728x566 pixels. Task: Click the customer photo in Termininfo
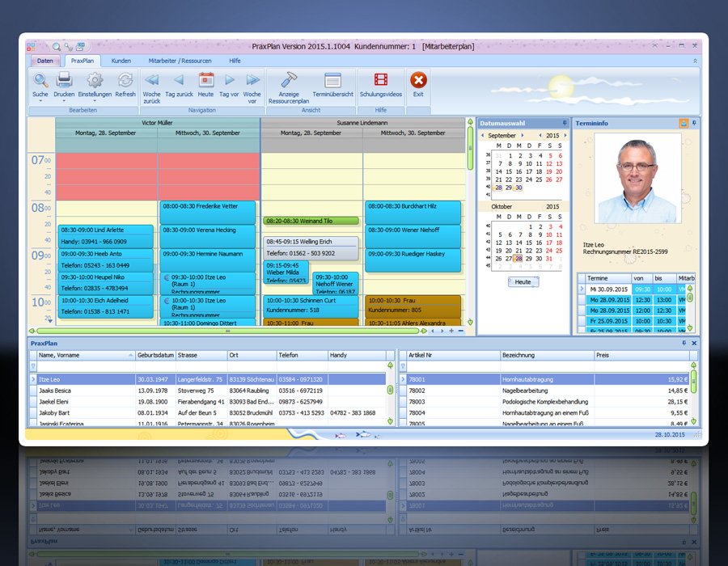[637, 179]
